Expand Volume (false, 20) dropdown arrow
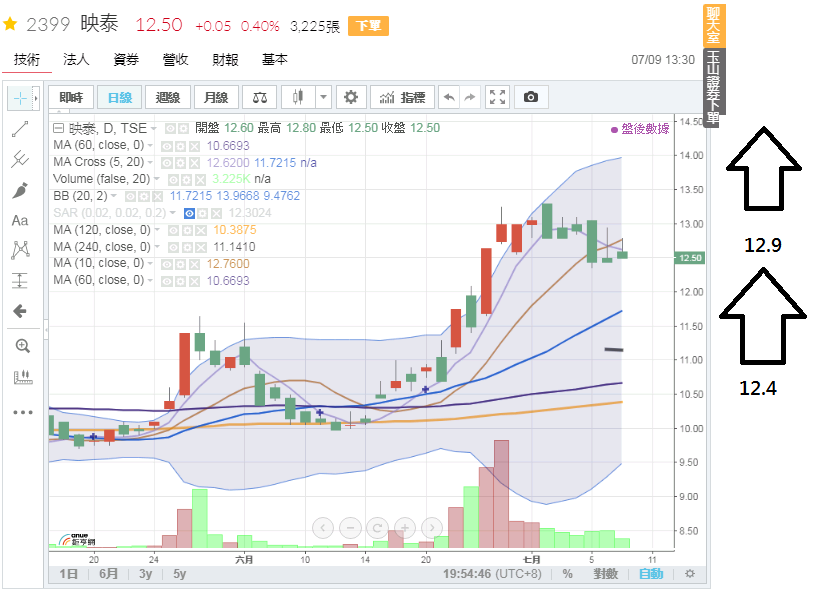The image size is (830, 600). pyautogui.click(x=157, y=180)
